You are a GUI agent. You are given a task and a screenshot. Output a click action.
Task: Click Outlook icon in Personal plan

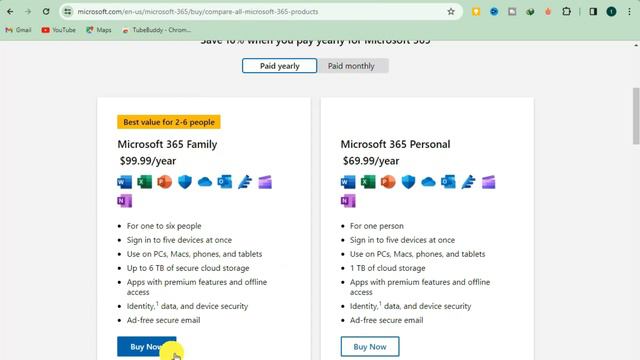click(x=448, y=182)
